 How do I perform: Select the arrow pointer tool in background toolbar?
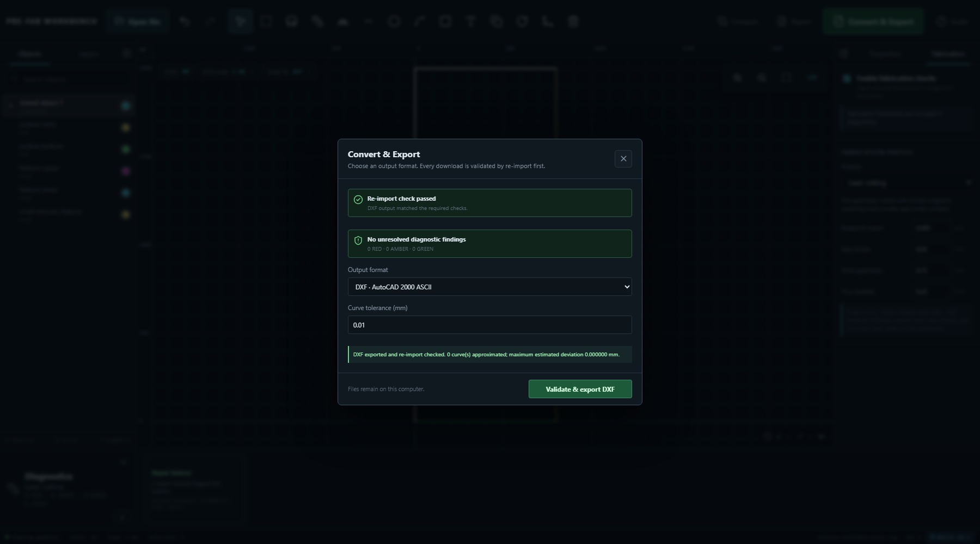(x=241, y=22)
